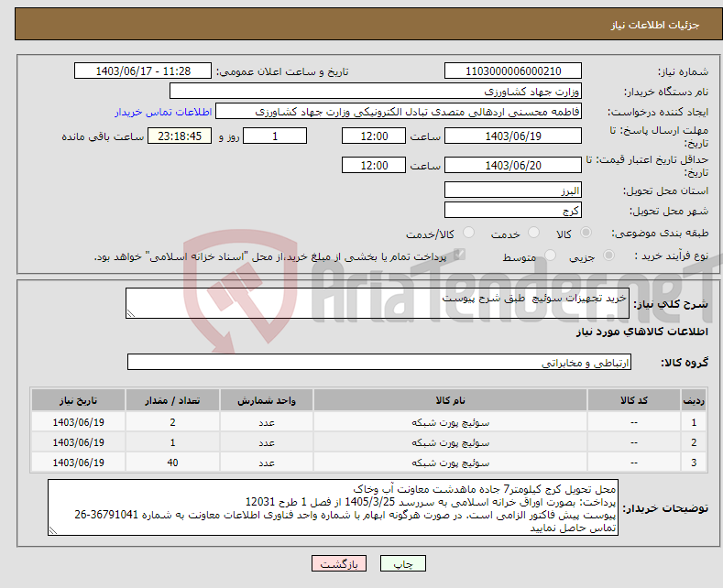Click the announcement date field 1403/06/17 - 11:28
This screenshot has height=588, width=723.
(143, 71)
